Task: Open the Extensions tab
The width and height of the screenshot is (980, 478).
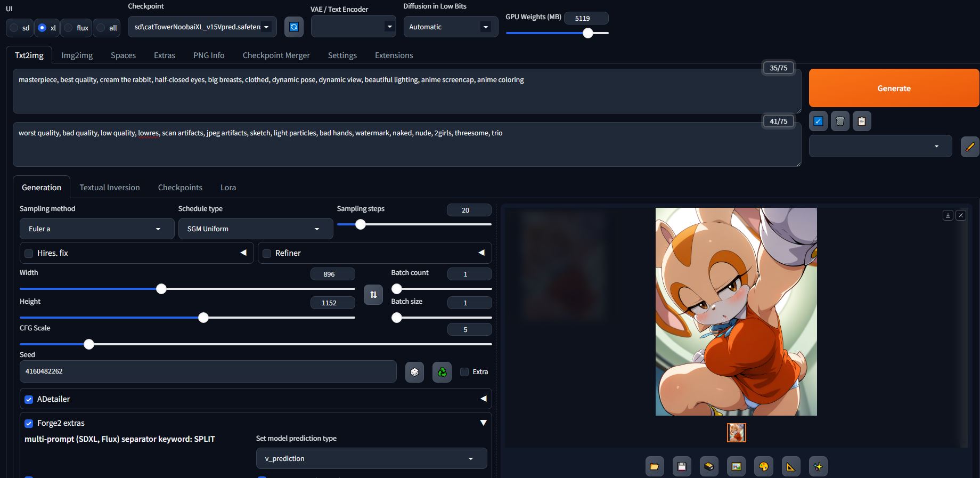Action: [x=394, y=55]
